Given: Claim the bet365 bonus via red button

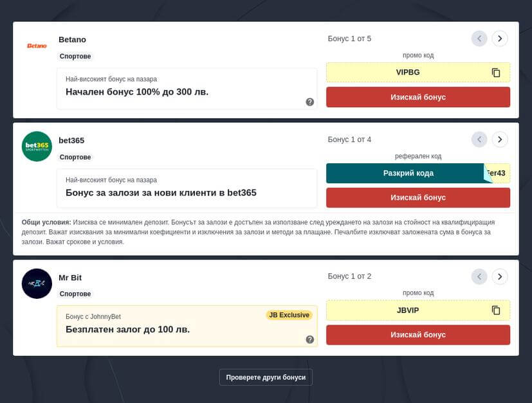Looking at the screenshot, I should [x=417, y=197].
